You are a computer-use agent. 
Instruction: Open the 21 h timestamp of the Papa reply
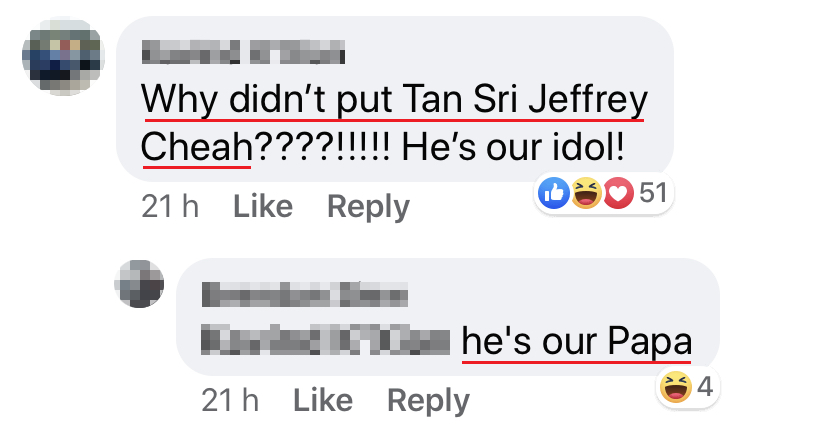(x=230, y=400)
